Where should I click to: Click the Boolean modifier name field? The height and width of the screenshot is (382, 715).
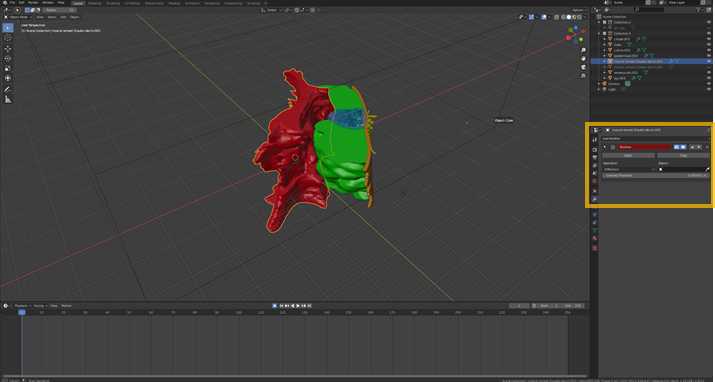coord(645,147)
